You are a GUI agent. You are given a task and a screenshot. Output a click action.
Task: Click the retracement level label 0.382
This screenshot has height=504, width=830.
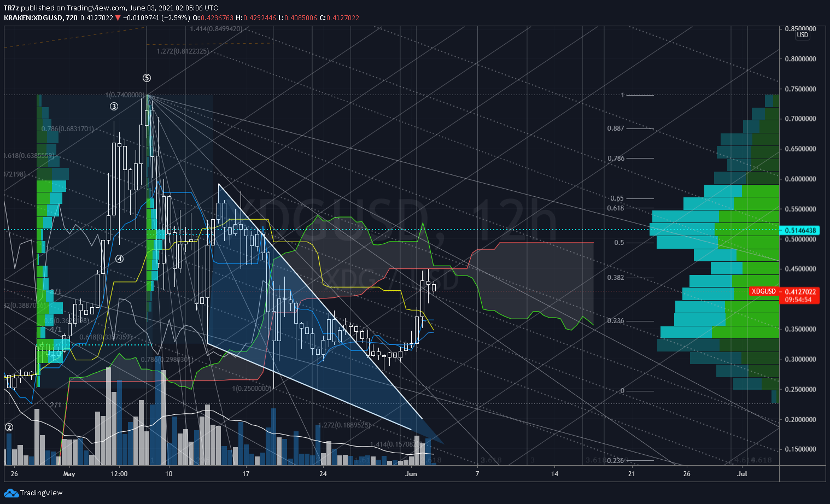(616, 278)
